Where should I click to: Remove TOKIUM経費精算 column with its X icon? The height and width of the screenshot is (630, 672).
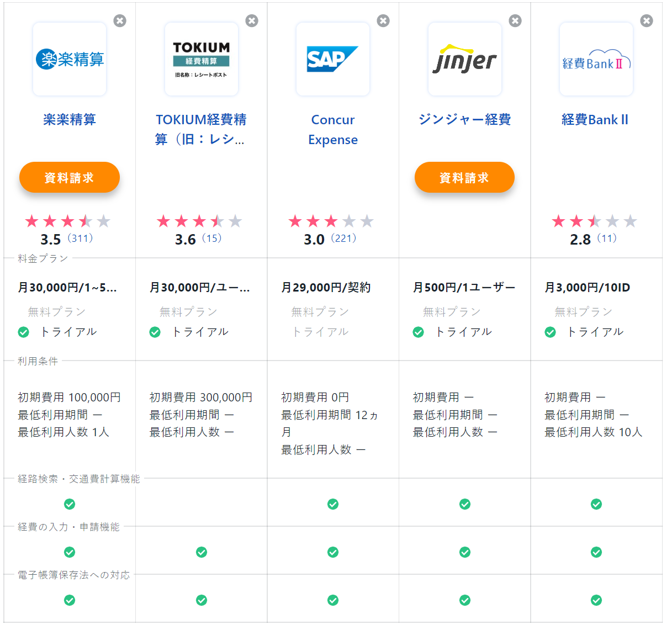click(x=252, y=21)
